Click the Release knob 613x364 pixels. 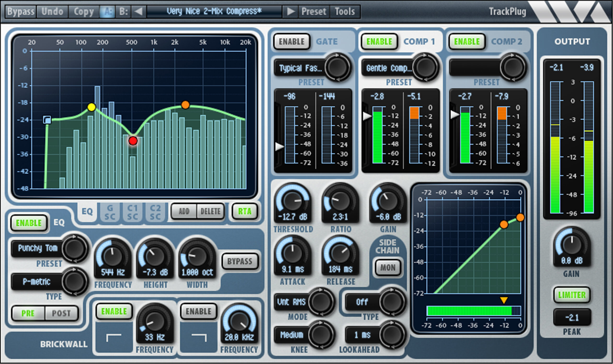pyautogui.click(x=340, y=253)
